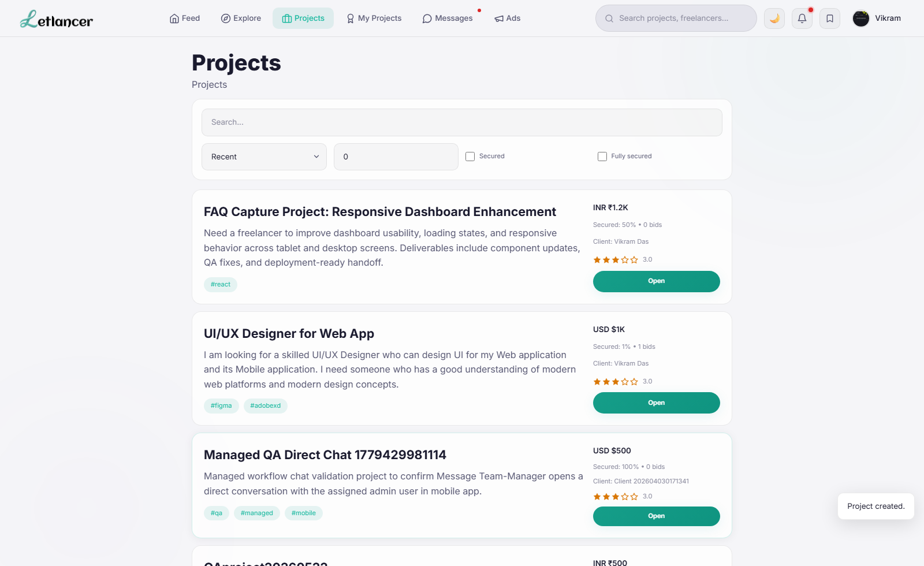Toggle dark mode moon icon
Image resolution: width=924 pixels, height=566 pixels.
774,18
